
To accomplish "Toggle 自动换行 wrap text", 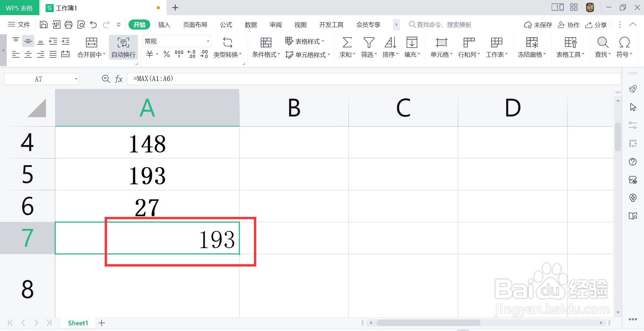I will 123,47.
